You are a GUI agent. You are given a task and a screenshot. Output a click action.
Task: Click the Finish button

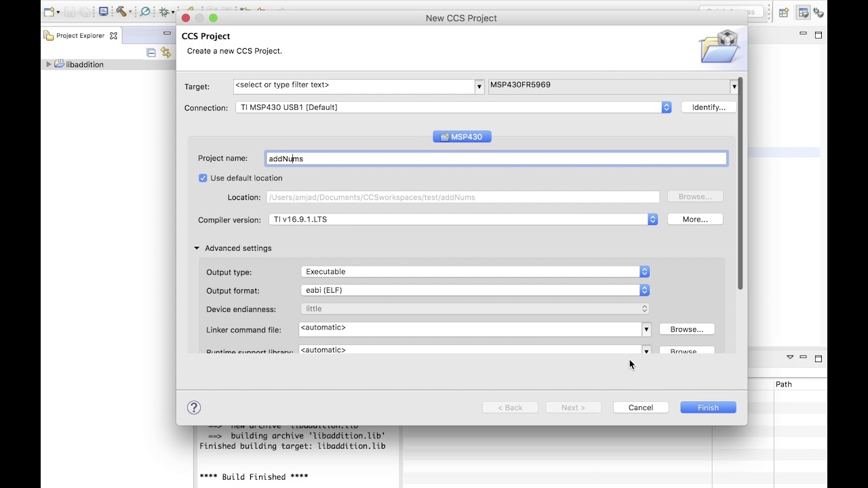[x=708, y=407]
